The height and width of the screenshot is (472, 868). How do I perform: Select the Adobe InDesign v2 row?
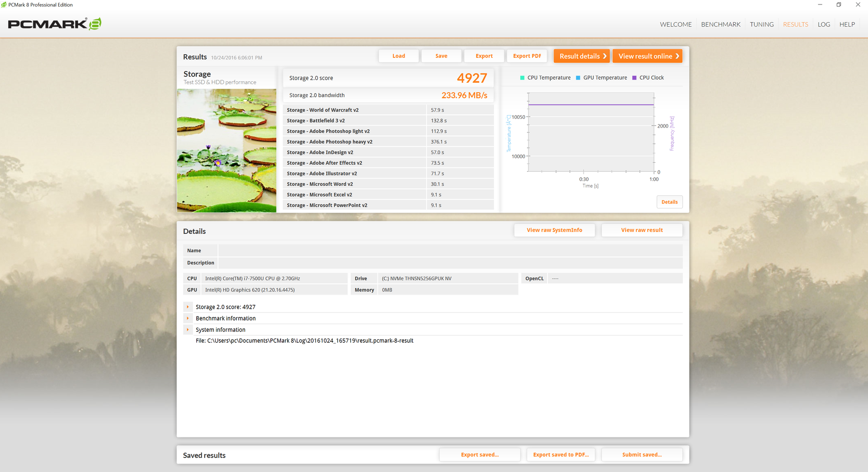pyautogui.click(x=388, y=152)
